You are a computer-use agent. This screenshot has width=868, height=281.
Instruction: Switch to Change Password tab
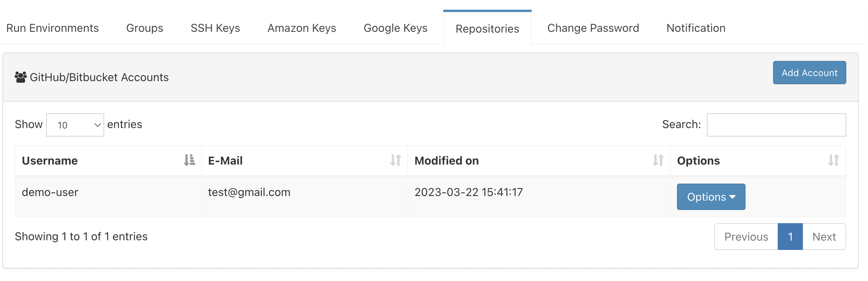pos(593,28)
